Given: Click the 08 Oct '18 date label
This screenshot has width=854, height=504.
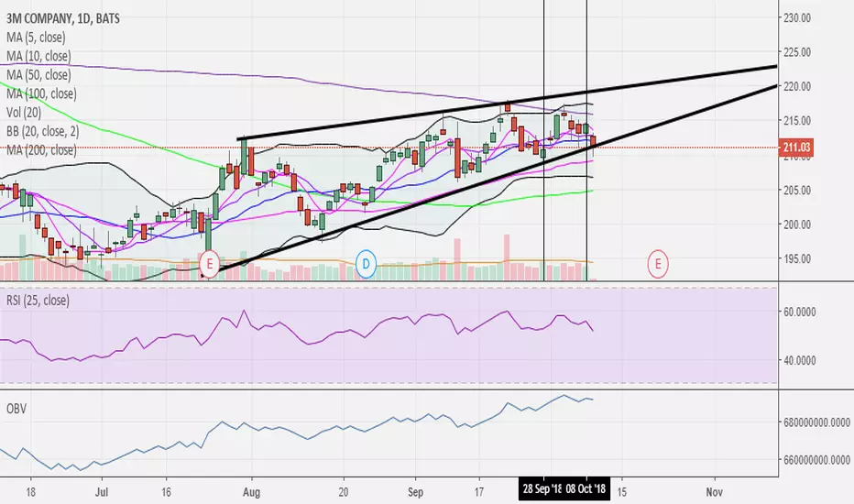Looking at the screenshot, I should tap(586, 488).
